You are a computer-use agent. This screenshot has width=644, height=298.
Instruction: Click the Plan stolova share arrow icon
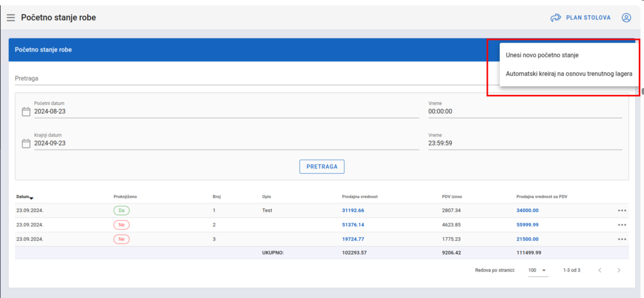[x=556, y=18]
